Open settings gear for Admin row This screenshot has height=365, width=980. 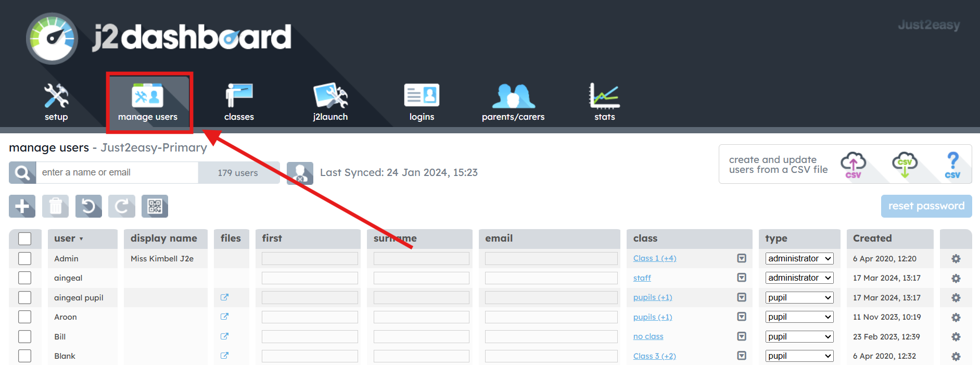[956, 259]
